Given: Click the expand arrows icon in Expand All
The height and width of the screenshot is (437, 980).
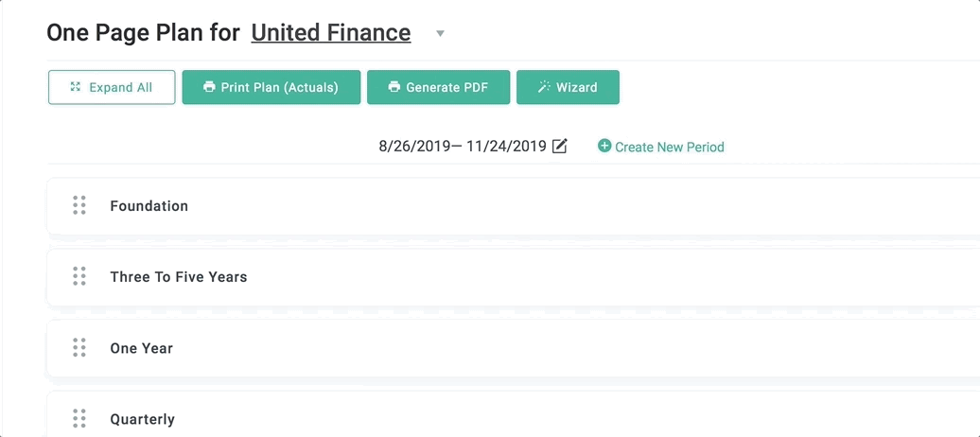Looking at the screenshot, I should [x=76, y=86].
